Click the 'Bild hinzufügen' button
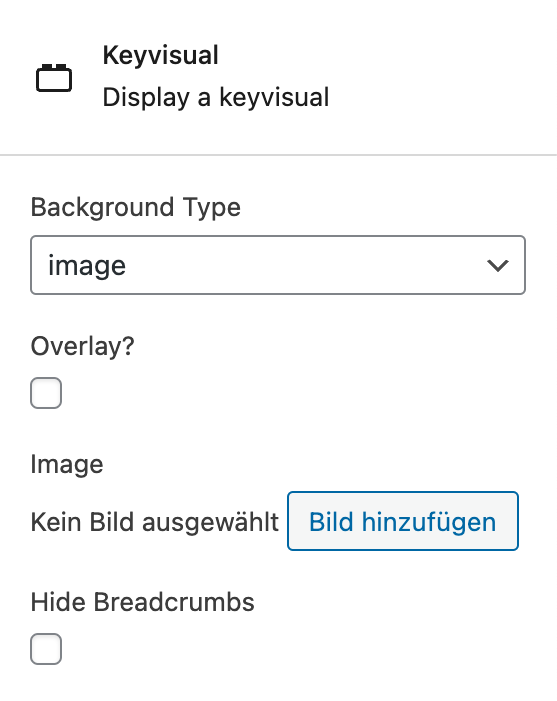Screen dimensions: 557x701 [x=403, y=521]
